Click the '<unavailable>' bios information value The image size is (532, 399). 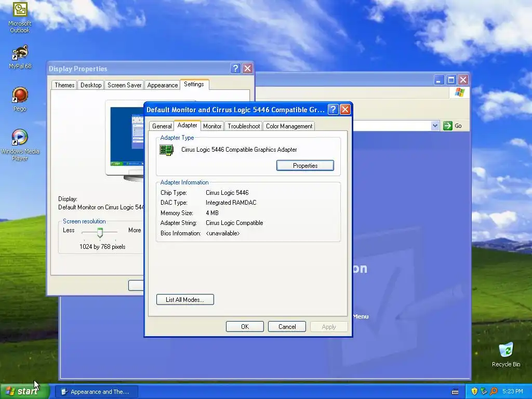(x=222, y=233)
